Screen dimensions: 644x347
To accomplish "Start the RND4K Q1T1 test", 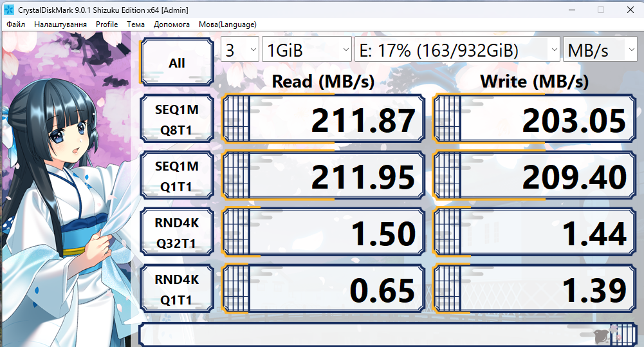I will [x=177, y=289].
